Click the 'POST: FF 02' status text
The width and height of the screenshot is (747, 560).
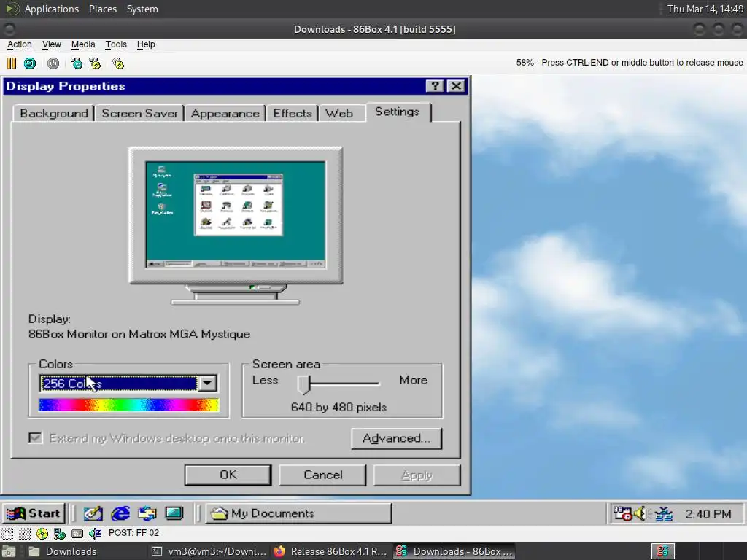[x=134, y=533]
